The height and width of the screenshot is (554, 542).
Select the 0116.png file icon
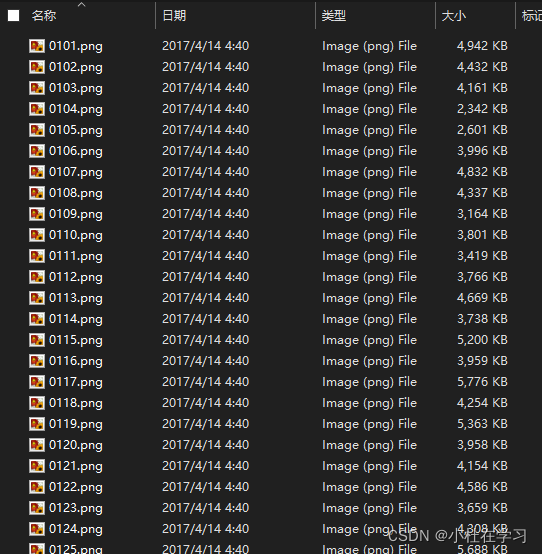(37, 361)
